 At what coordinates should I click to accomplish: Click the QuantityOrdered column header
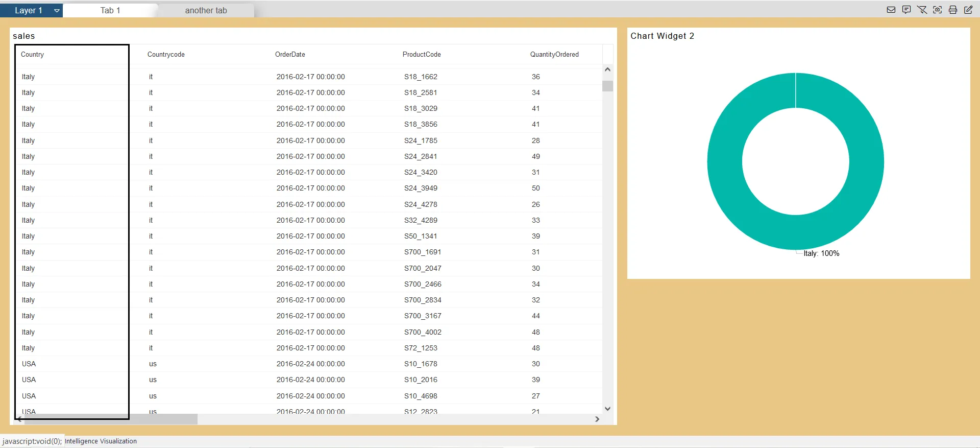[x=554, y=55]
